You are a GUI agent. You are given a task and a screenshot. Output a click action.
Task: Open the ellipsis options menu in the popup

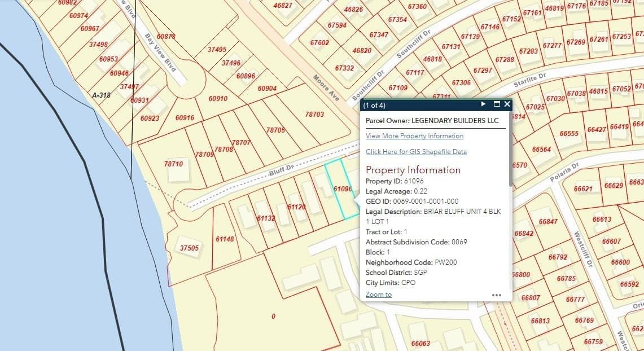point(496,295)
